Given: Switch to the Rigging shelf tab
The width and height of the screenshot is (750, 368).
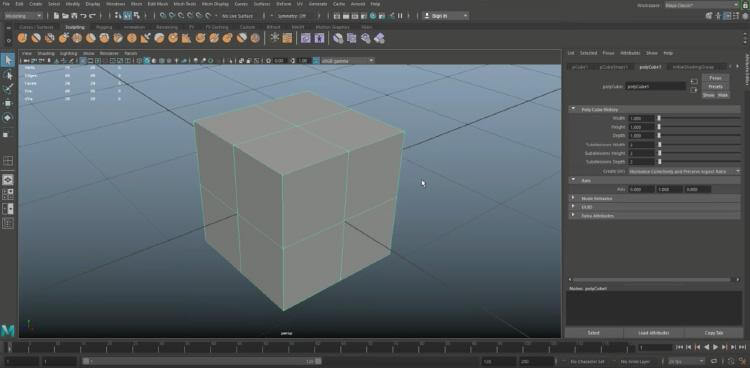Looking at the screenshot, I should (104, 27).
